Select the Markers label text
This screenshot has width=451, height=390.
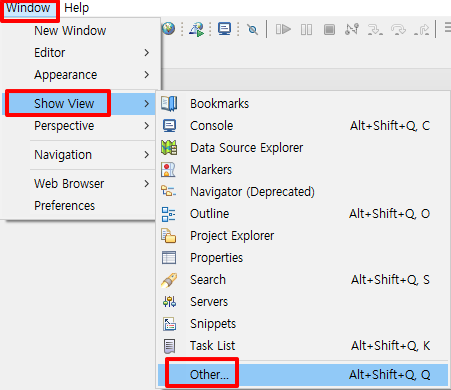click(211, 170)
